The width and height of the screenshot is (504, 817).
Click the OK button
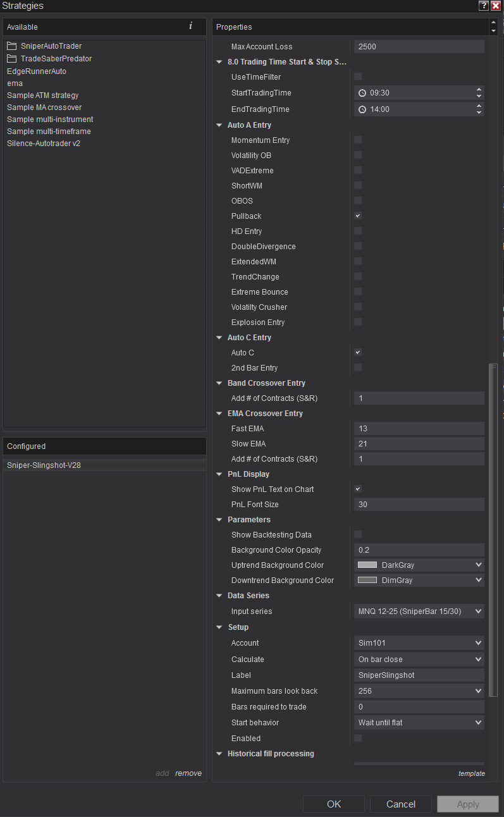(334, 804)
